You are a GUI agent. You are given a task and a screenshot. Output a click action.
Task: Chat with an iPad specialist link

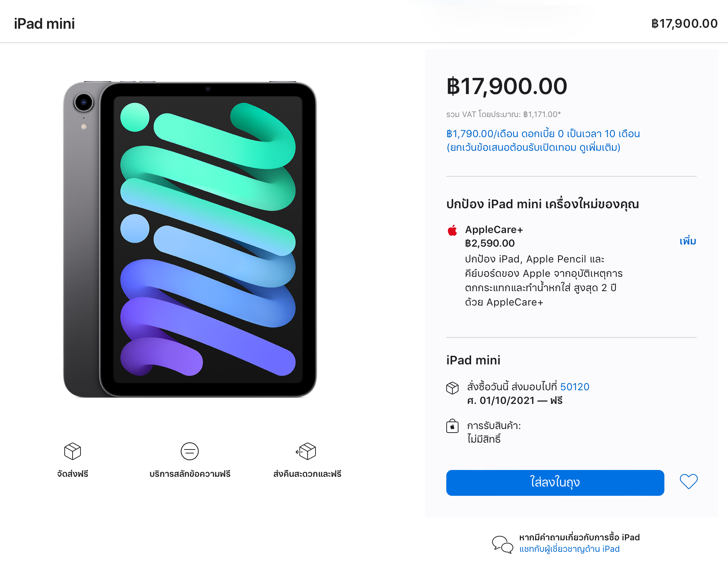569,549
